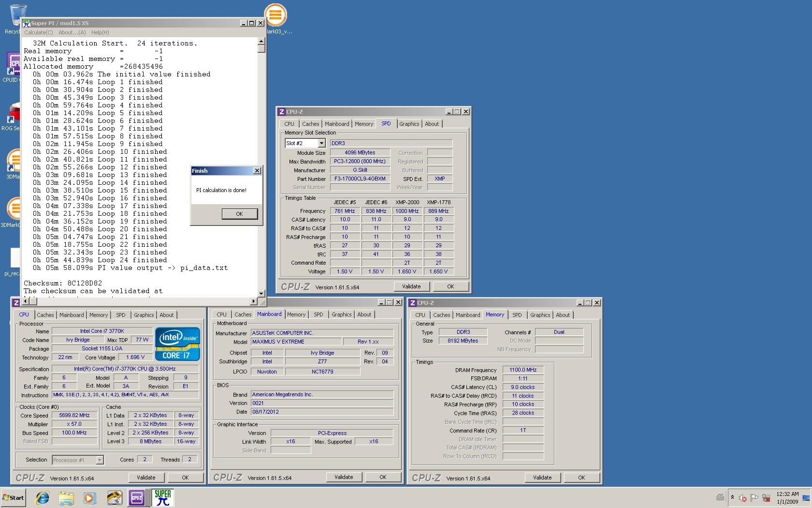
Task: Show hidden system tray icons arrow
Action: tap(732, 497)
